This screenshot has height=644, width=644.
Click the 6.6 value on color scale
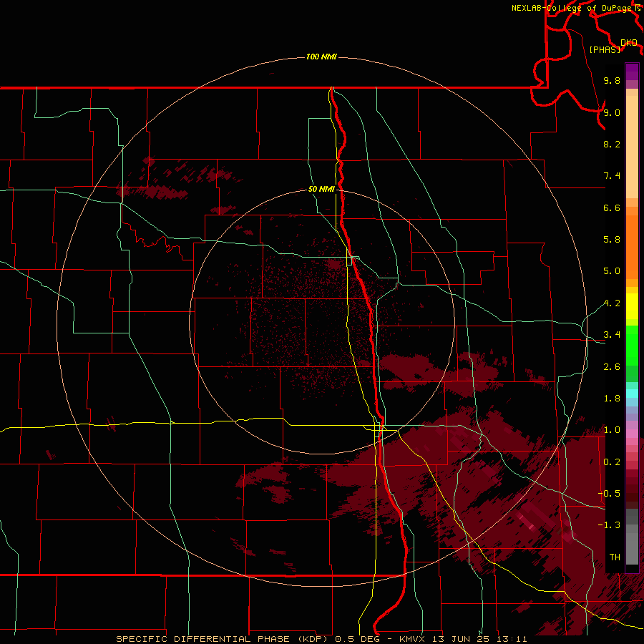pyautogui.click(x=612, y=208)
